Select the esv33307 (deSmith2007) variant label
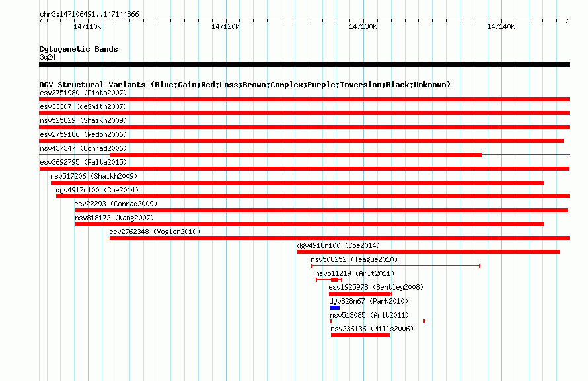 click(x=83, y=106)
